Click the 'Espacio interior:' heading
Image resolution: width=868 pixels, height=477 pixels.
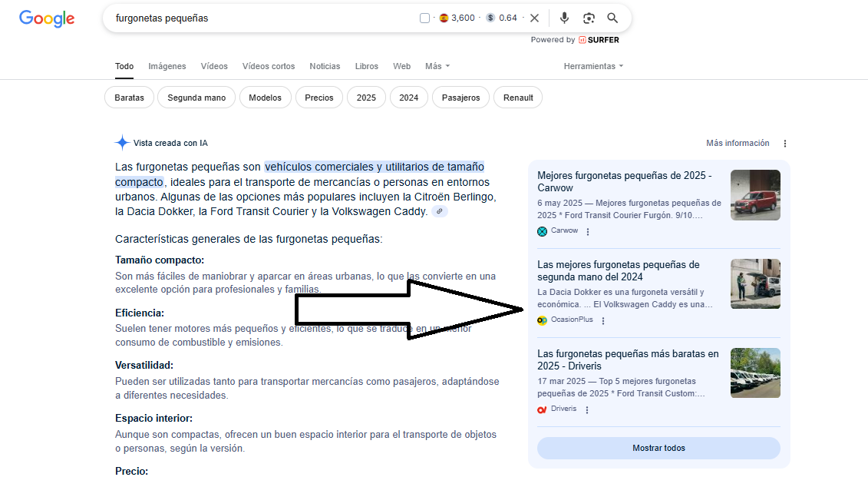(x=154, y=419)
